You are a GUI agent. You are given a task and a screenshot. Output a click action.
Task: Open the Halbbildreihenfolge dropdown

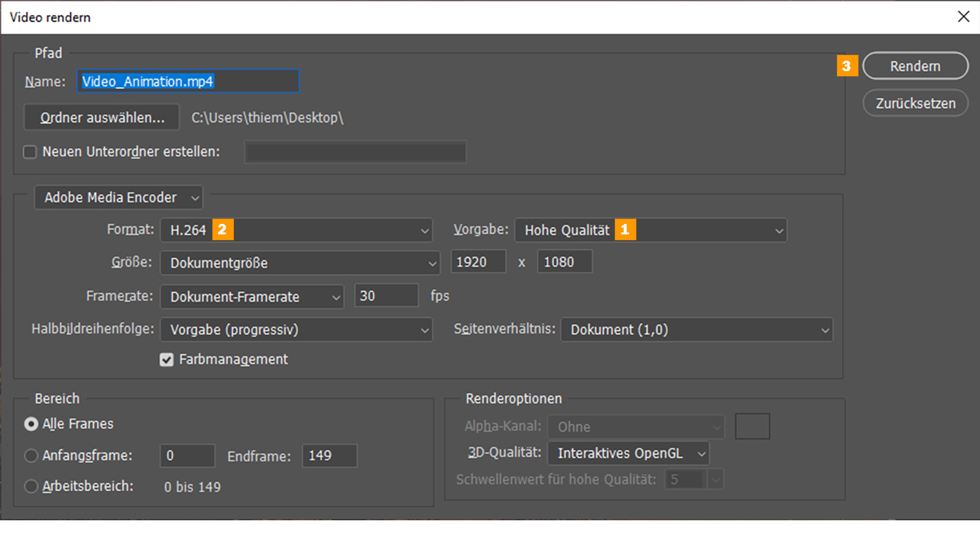tap(296, 330)
